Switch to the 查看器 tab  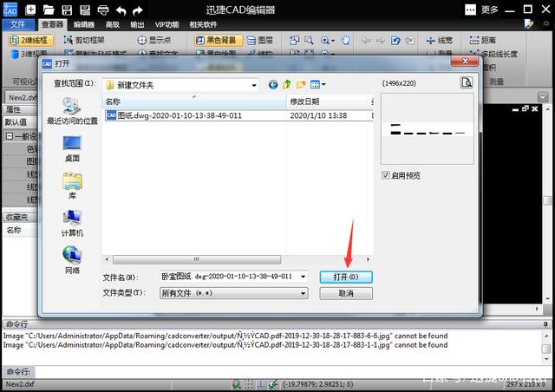pos(52,24)
